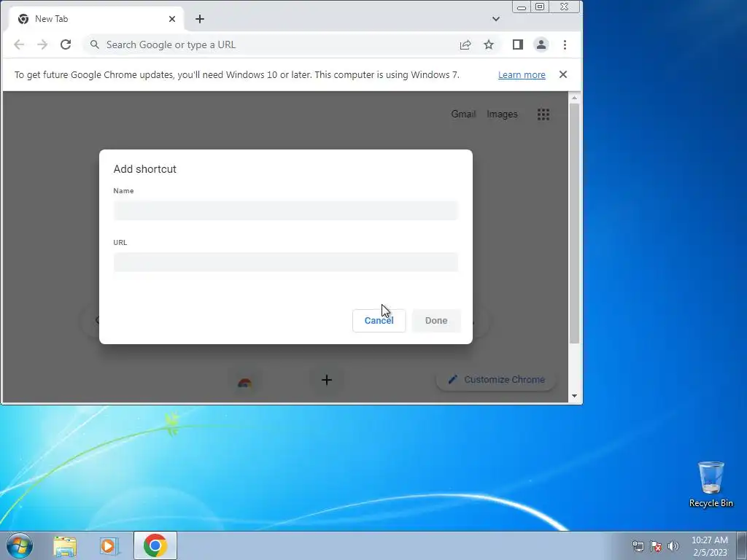Minimize the Chrome window
The width and height of the screenshot is (747, 560).
522,7
